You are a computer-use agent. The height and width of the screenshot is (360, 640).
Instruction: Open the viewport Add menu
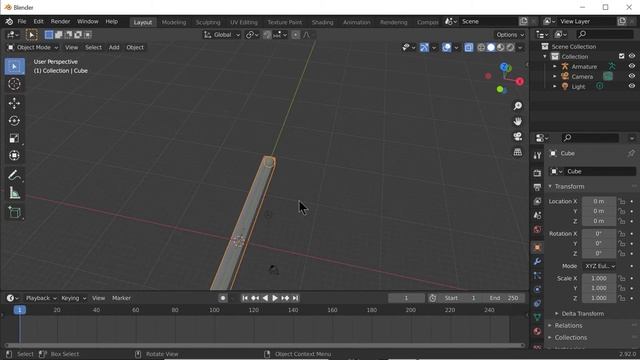point(114,48)
